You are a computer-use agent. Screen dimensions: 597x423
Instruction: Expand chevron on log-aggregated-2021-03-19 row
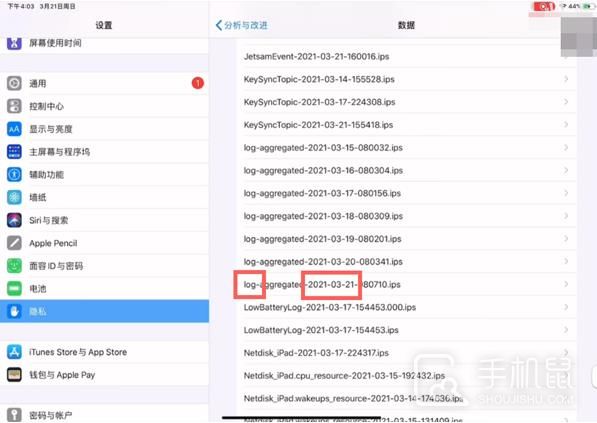point(566,239)
